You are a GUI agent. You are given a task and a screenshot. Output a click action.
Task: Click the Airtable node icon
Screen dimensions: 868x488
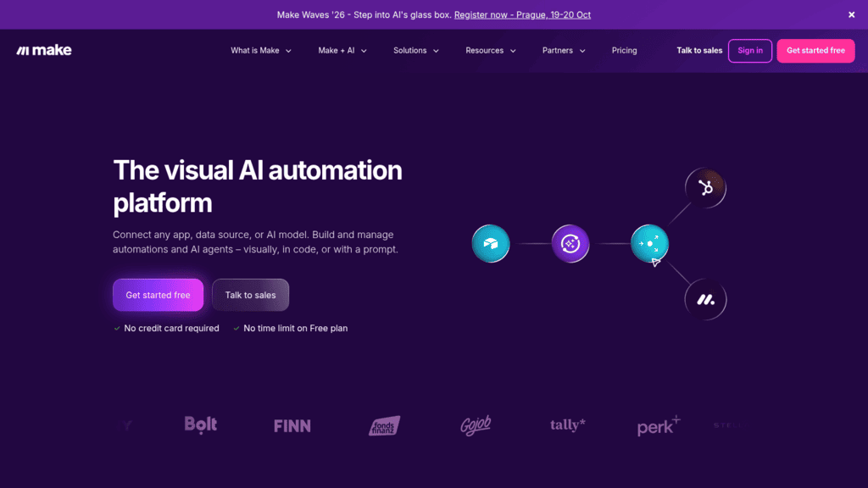[491, 243]
